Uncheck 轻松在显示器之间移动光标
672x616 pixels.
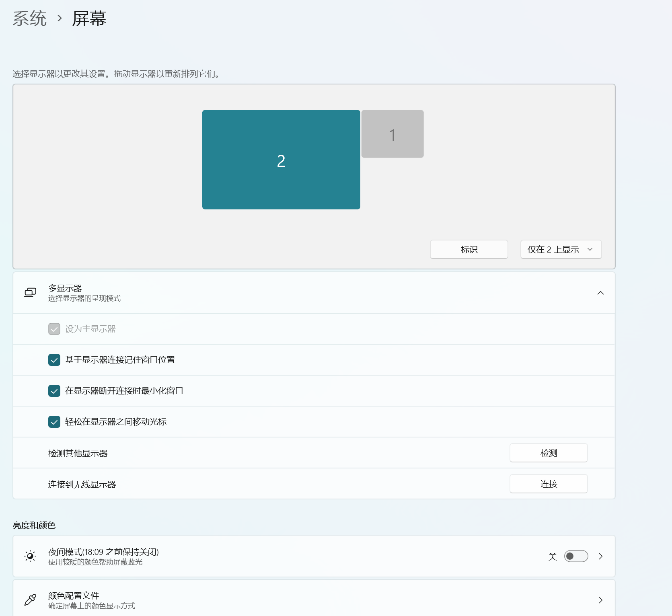(x=54, y=422)
